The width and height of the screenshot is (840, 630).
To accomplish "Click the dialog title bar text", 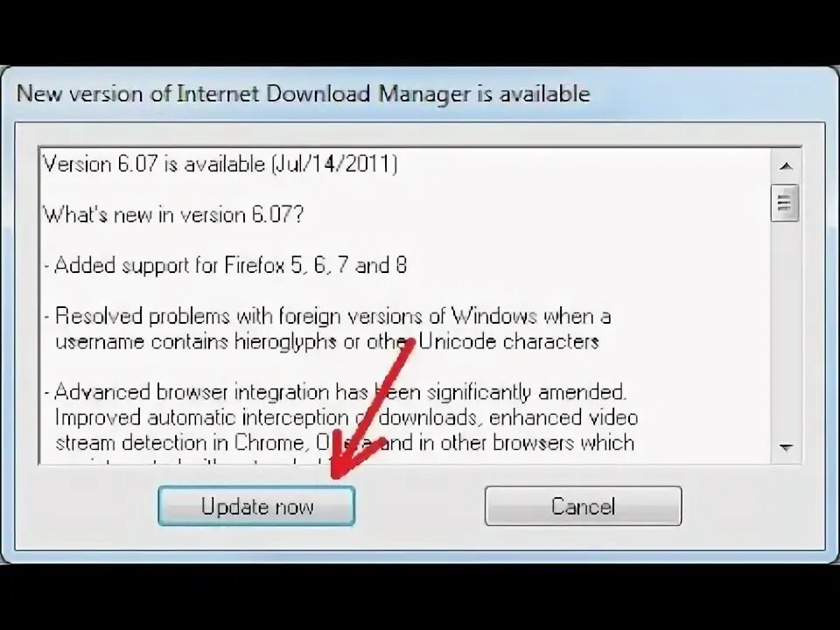I will 304,94.
